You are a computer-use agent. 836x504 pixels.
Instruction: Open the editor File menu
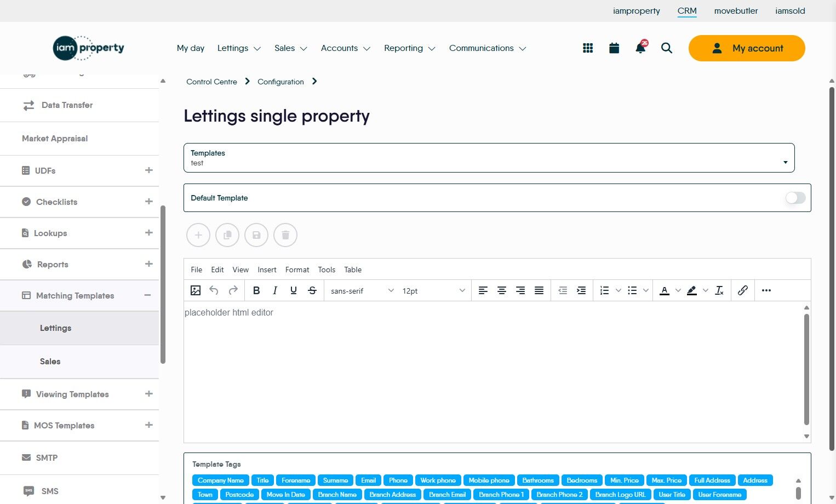(x=197, y=270)
